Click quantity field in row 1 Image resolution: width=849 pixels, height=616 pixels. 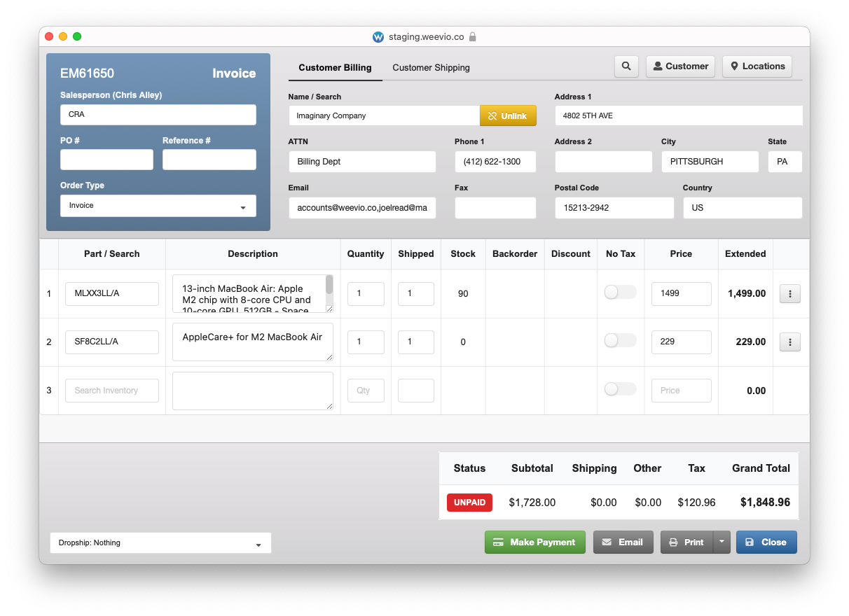(366, 293)
